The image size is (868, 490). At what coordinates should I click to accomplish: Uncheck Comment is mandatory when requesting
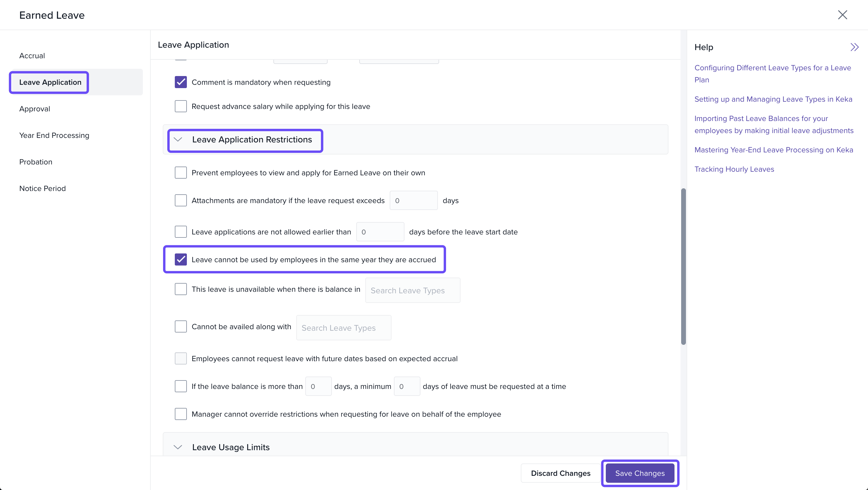[x=181, y=82]
